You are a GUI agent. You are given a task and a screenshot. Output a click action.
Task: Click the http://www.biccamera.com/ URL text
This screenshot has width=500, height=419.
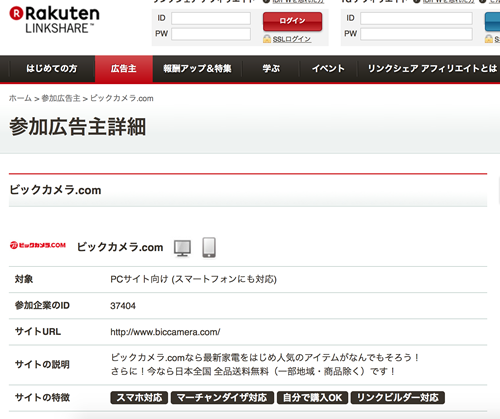[165, 332]
